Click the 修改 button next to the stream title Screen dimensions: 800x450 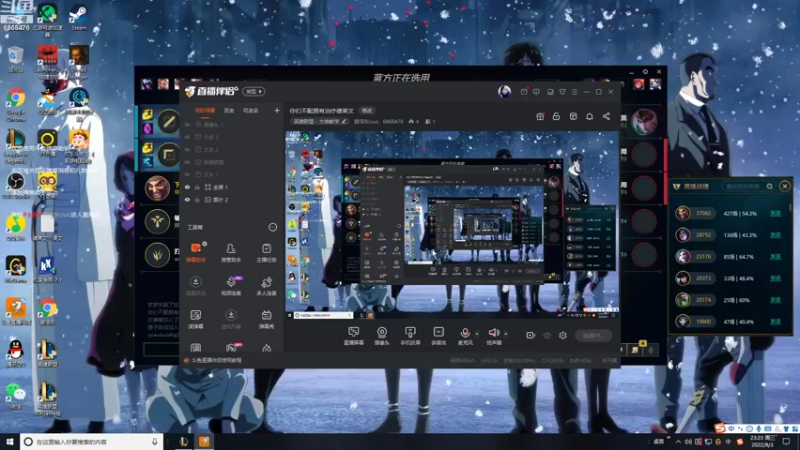coord(367,110)
